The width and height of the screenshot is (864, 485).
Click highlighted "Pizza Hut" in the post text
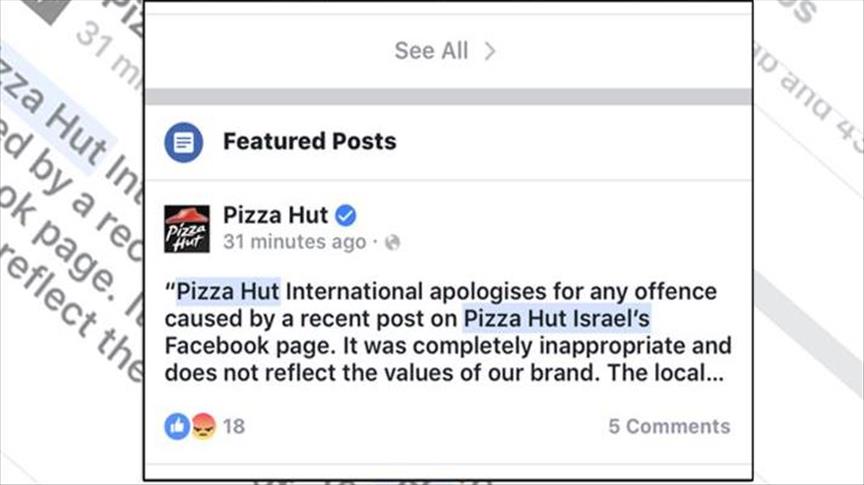click(228, 292)
